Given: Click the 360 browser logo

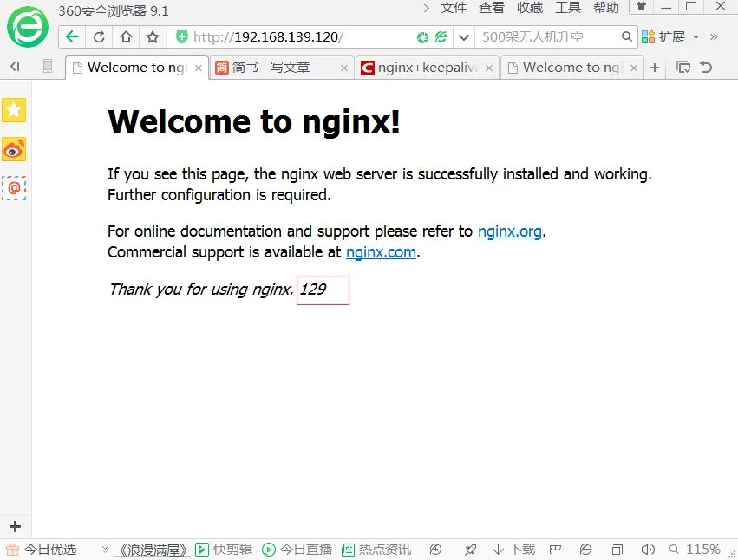Looking at the screenshot, I should tap(27, 27).
